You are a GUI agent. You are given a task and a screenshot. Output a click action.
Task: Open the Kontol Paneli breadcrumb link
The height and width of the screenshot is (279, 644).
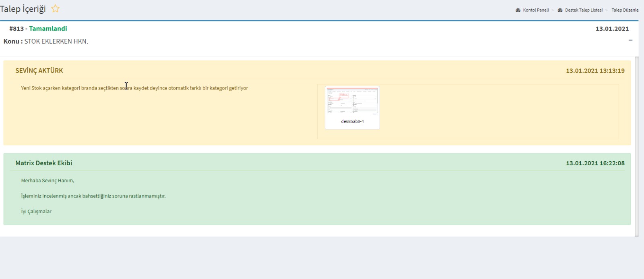coord(535,10)
